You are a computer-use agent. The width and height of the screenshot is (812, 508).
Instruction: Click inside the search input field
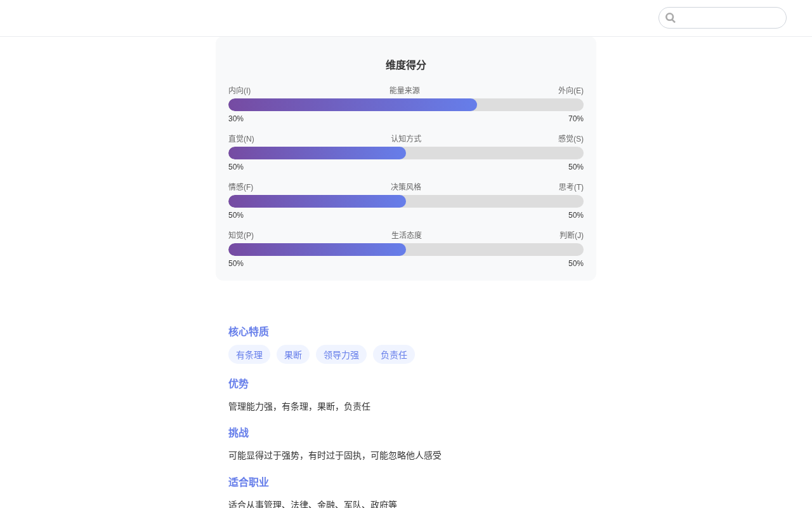pos(730,17)
